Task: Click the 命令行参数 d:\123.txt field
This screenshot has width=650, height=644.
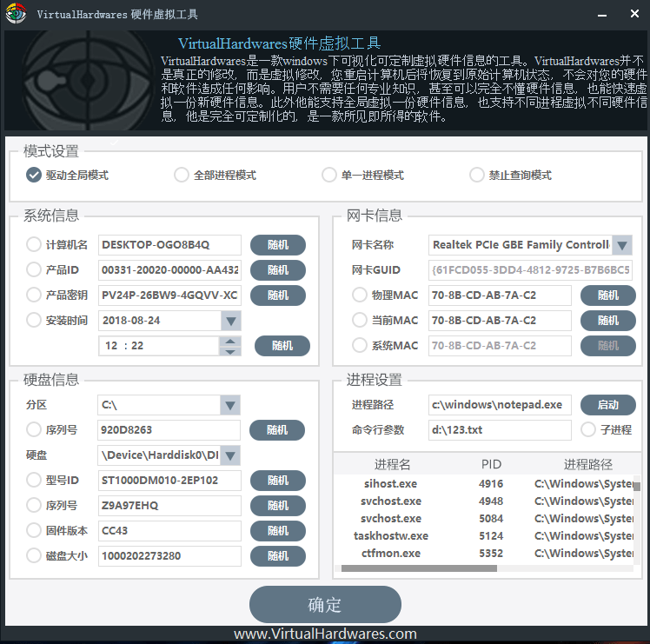Action: click(x=500, y=430)
